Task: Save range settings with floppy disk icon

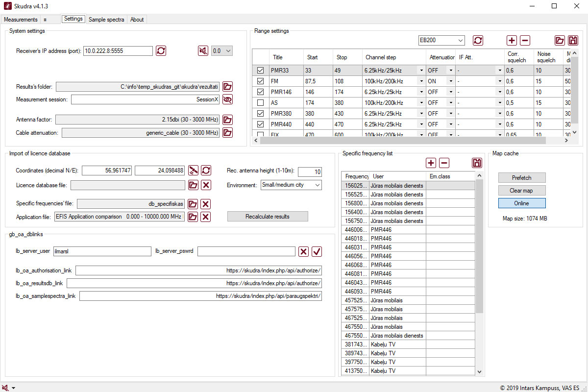Action: [572, 41]
